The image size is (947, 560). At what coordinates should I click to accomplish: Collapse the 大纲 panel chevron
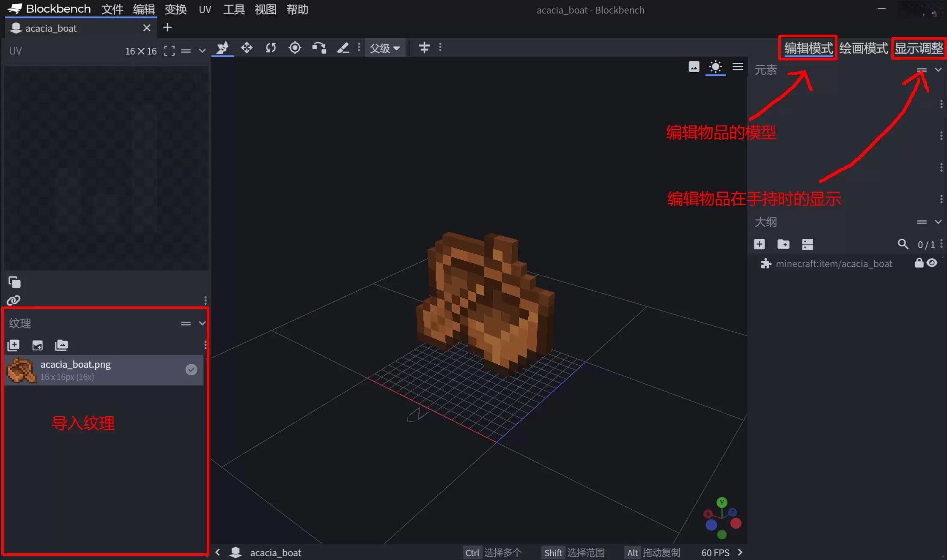point(938,222)
